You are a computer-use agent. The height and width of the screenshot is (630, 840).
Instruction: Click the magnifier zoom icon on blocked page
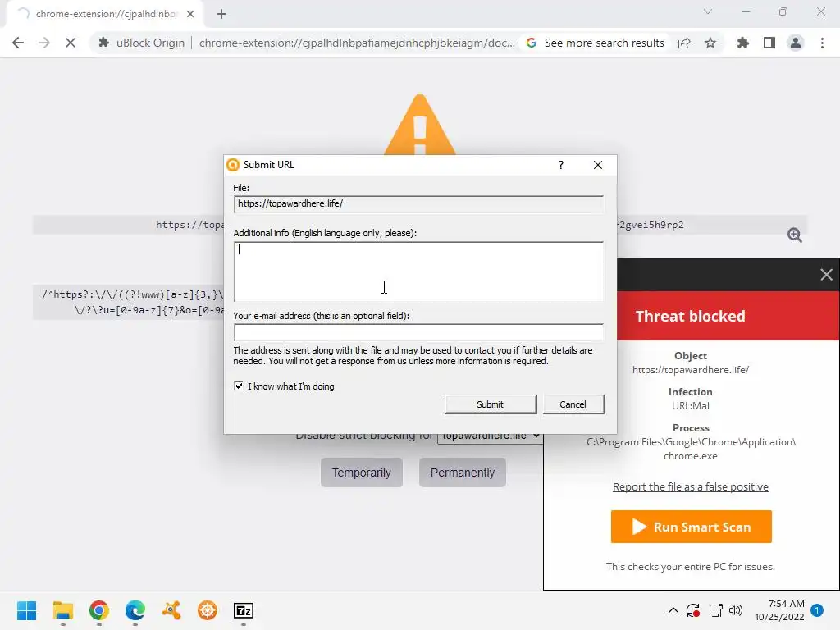click(794, 235)
